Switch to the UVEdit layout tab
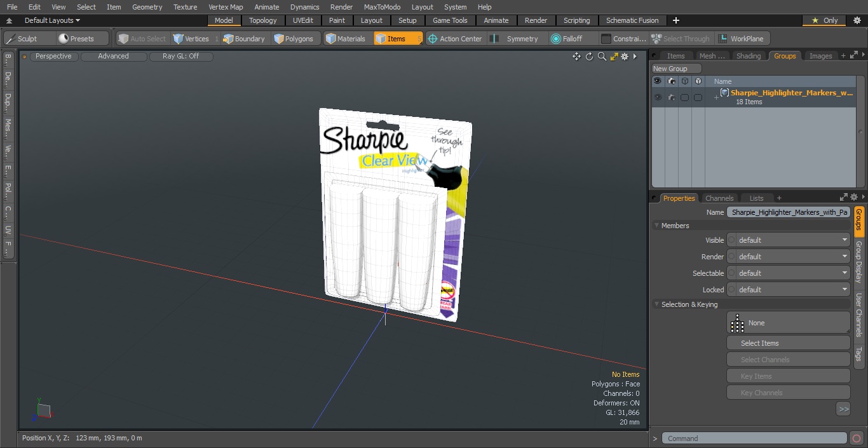868x448 pixels. (303, 20)
